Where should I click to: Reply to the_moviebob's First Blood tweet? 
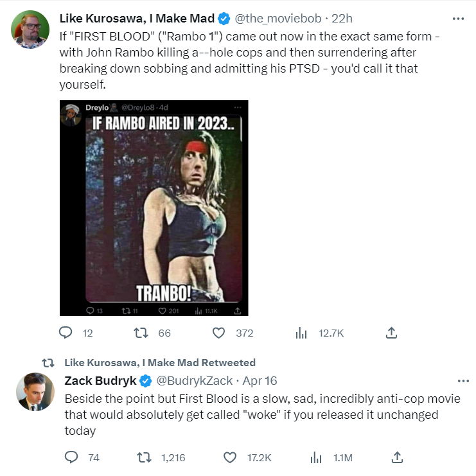pyautogui.click(x=66, y=333)
